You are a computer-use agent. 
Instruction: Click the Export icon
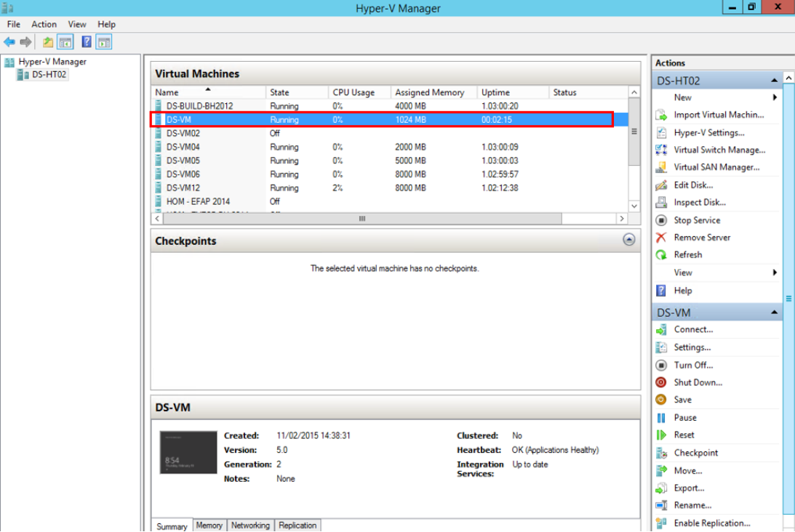tap(661, 488)
